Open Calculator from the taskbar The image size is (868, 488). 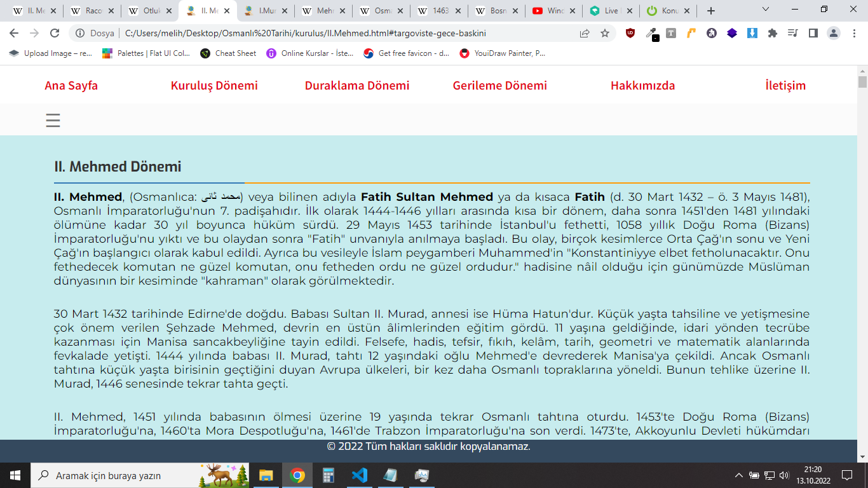(328, 475)
